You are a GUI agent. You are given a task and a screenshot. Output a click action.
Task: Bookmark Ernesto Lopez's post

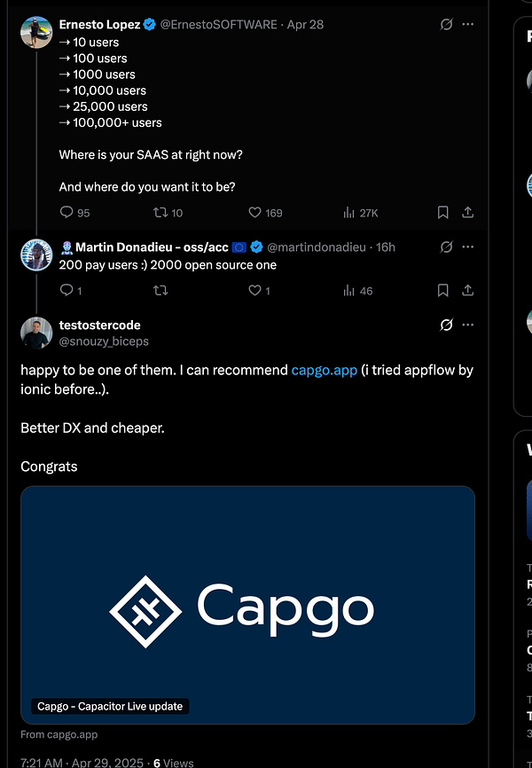pos(442,212)
